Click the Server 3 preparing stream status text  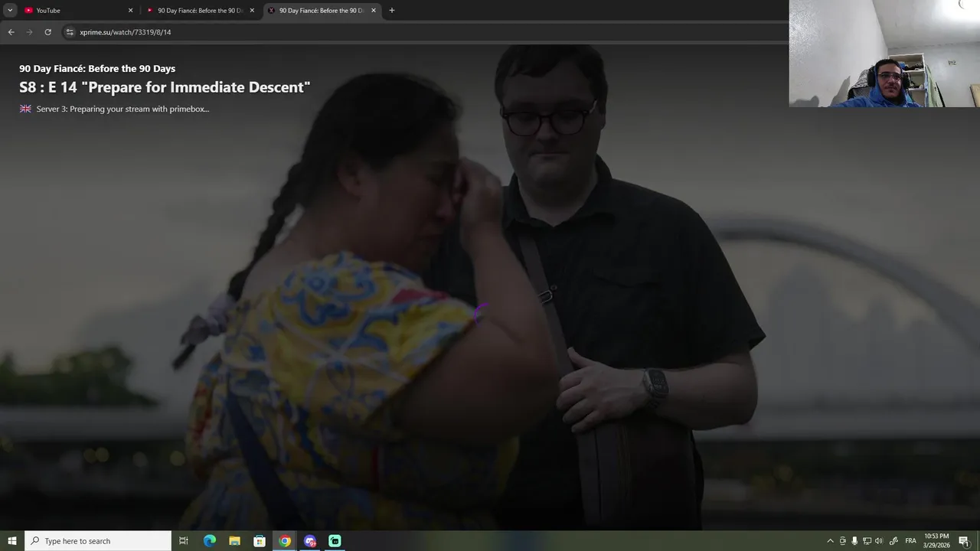[122, 109]
